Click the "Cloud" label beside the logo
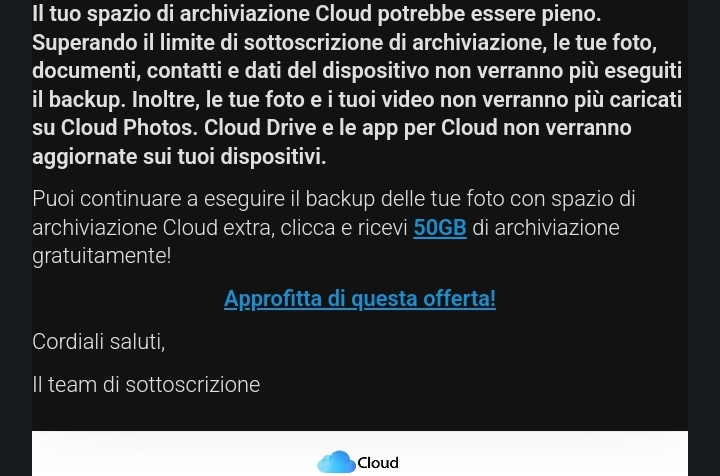This screenshot has width=720, height=476. click(x=378, y=463)
